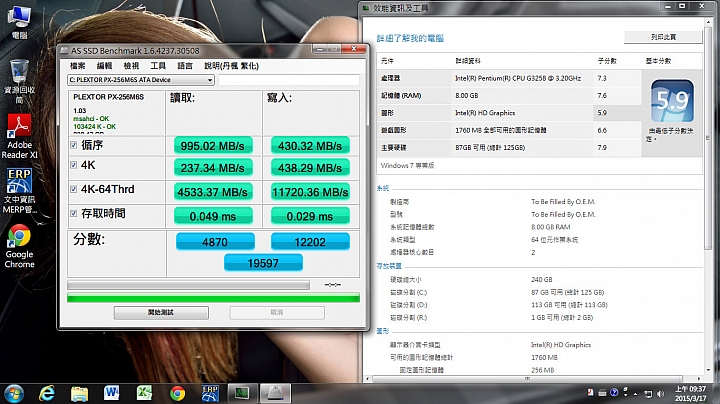Screen dimensions: 720x404
Task: Click the 237.34 MB/s 4K read result
Action: point(213,168)
